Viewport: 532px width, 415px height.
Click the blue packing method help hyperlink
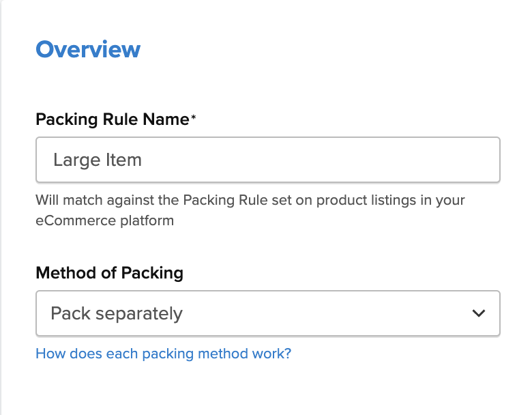coord(163,354)
